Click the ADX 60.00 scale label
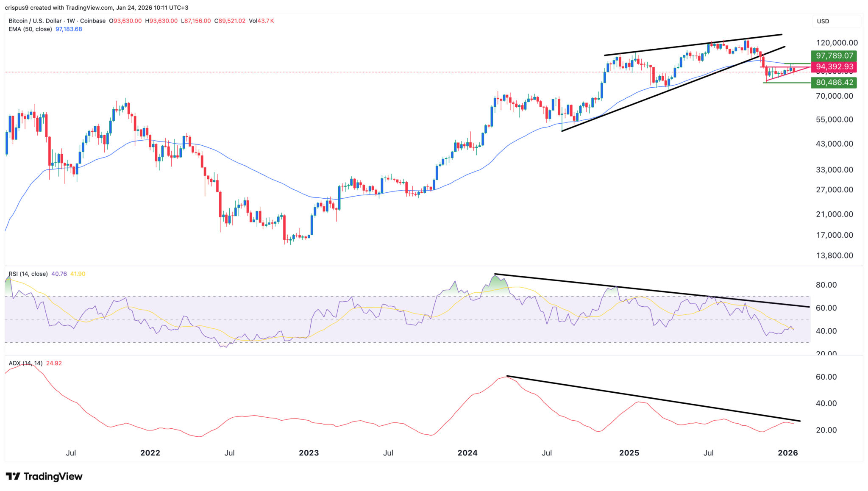868x491 pixels. point(826,377)
